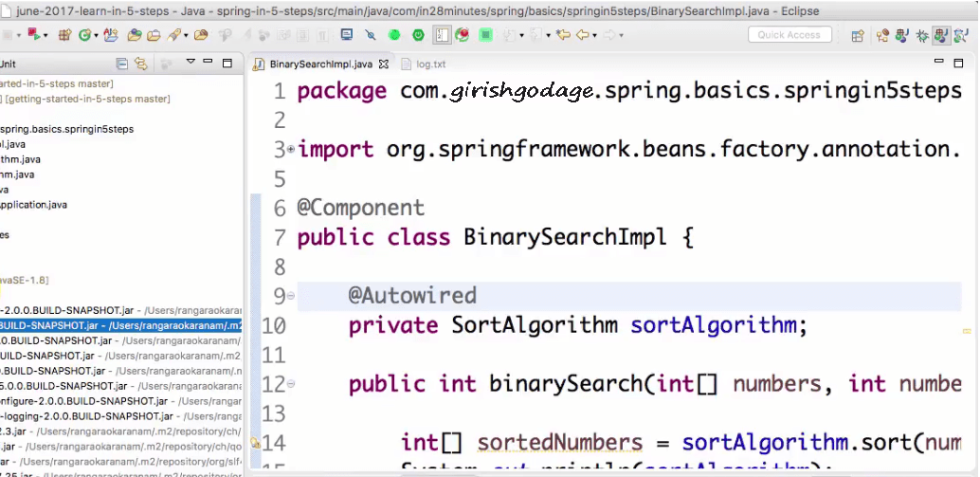The height and width of the screenshot is (477, 980).
Task: Open the New Java Class dropdown arrow
Action: 96,36
